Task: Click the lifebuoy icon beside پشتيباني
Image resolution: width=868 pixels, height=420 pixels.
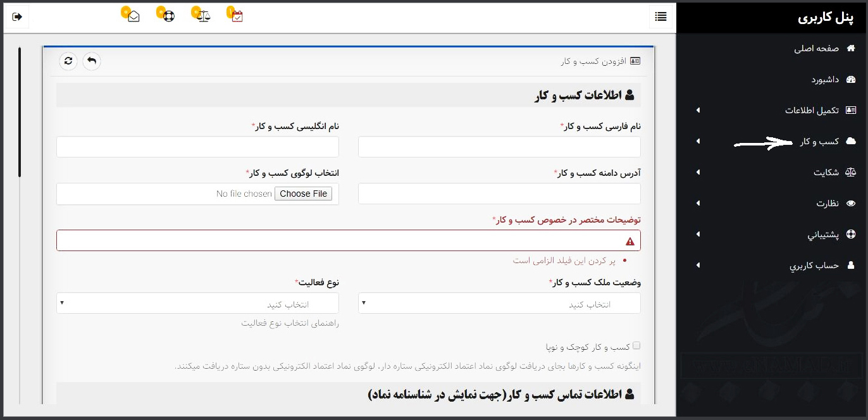Action: pos(850,234)
